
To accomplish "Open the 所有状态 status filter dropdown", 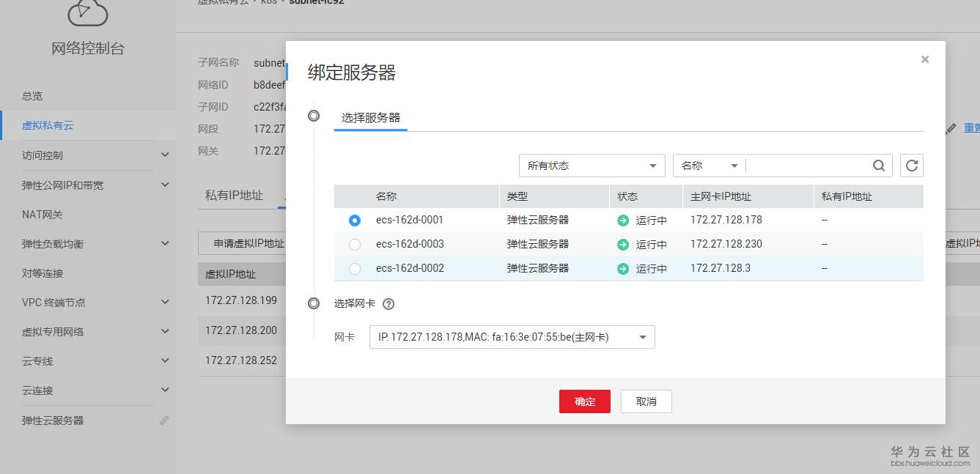I will (591, 166).
